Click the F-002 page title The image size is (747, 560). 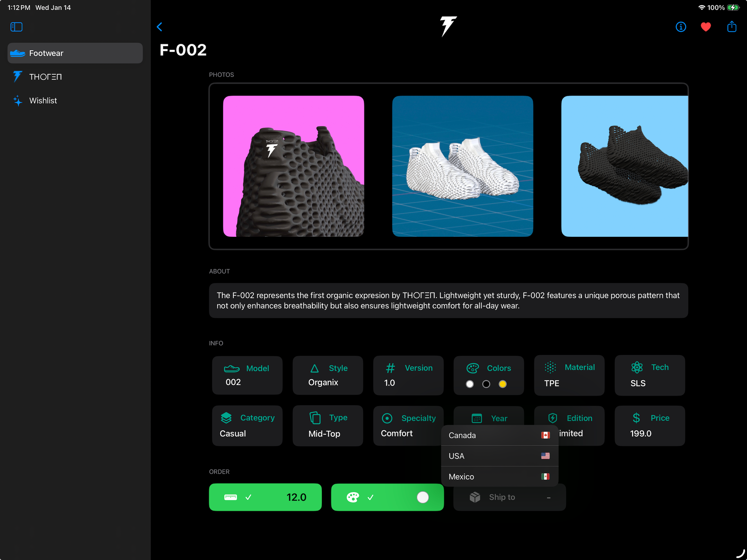[183, 50]
